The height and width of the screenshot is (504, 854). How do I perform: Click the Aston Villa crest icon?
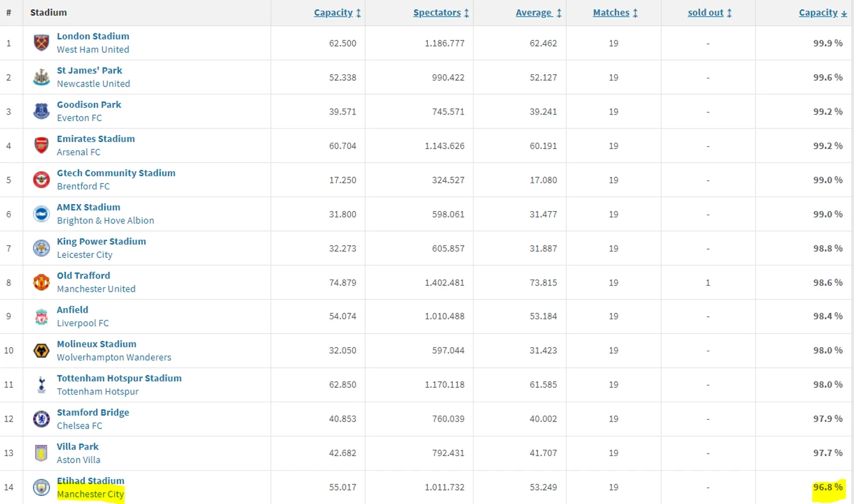(41, 453)
